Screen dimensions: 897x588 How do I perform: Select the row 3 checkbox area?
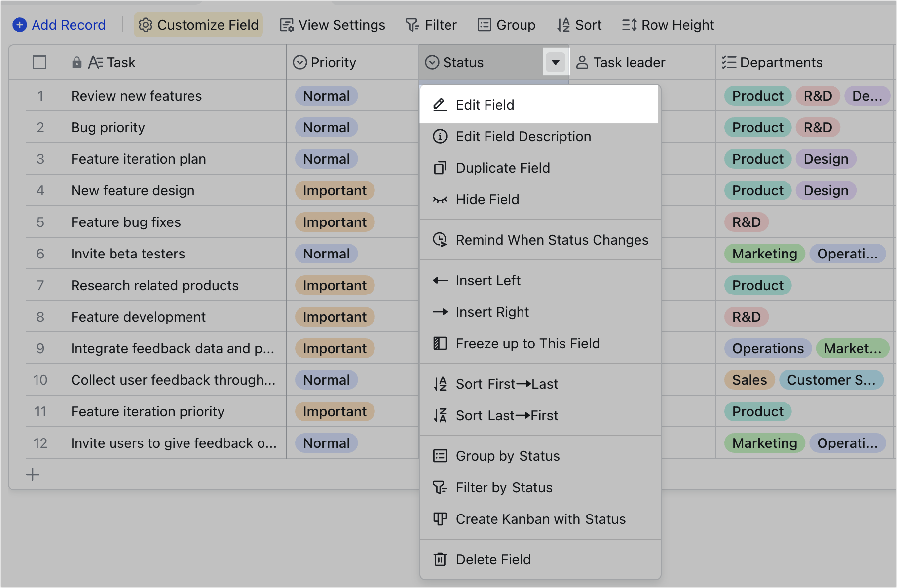pyautogui.click(x=40, y=159)
